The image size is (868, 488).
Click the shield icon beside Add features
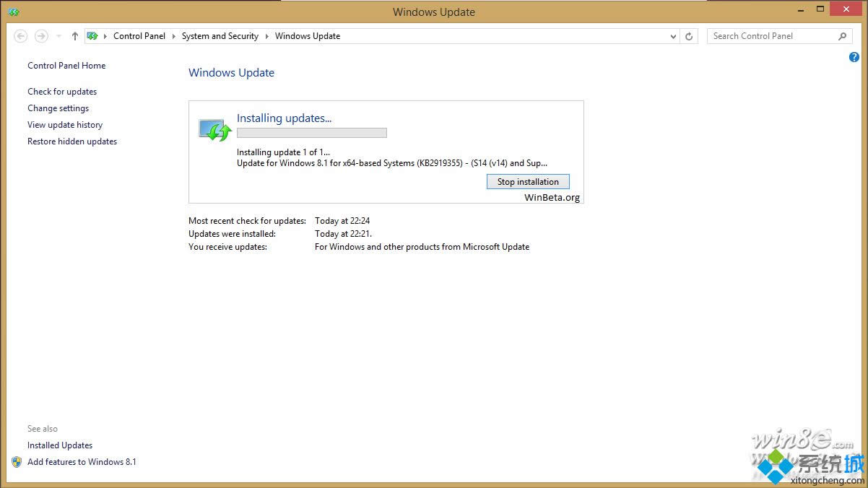point(17,462)
